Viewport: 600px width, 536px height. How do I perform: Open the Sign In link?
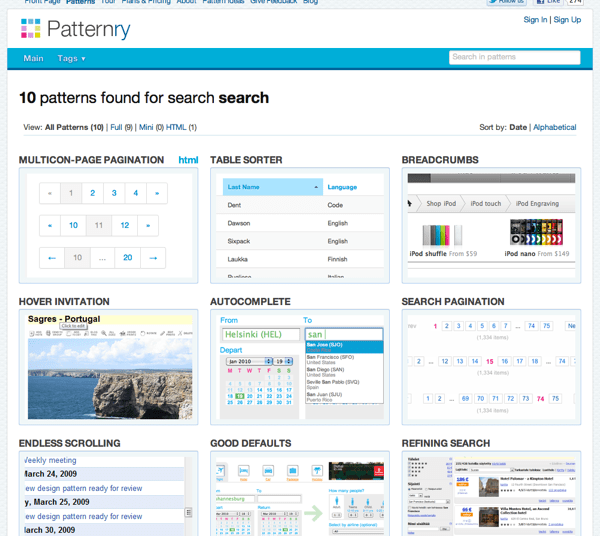(x=535, y=20)
